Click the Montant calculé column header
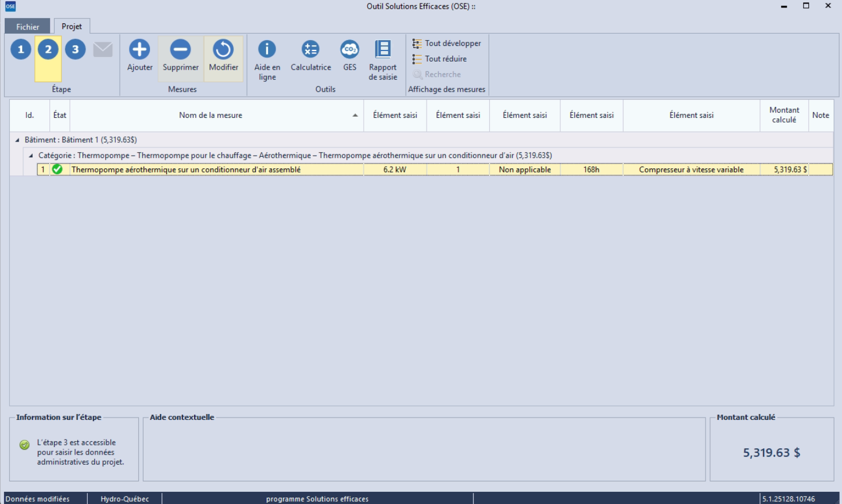This screenshot has width=842, height=504. [x=784, y=115]
